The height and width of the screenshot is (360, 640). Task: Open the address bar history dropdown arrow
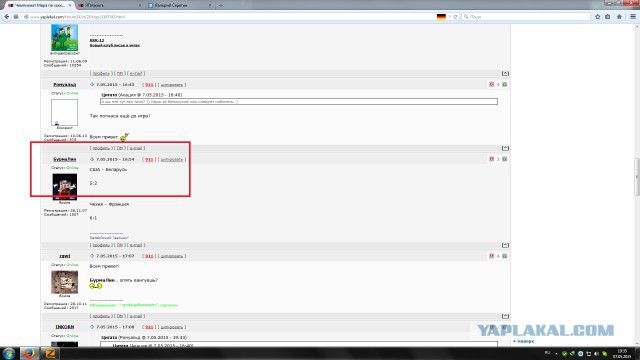coord(449,17)
